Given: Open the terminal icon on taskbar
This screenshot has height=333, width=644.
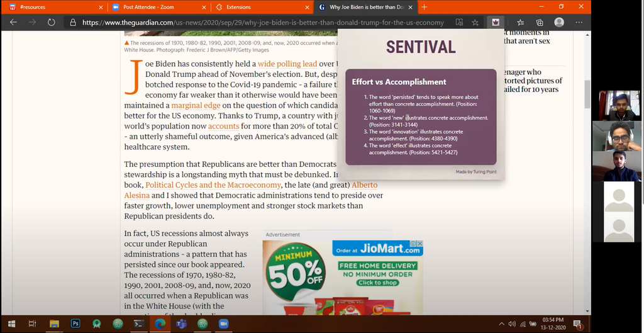Looking at the screenshot, I should click(x=139, y=324).
